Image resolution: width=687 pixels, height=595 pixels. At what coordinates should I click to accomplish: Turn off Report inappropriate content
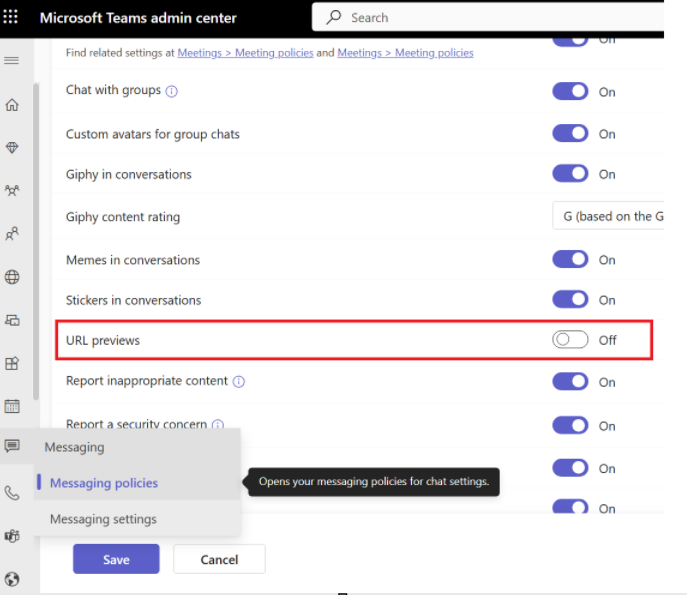(x=570, y=382)
